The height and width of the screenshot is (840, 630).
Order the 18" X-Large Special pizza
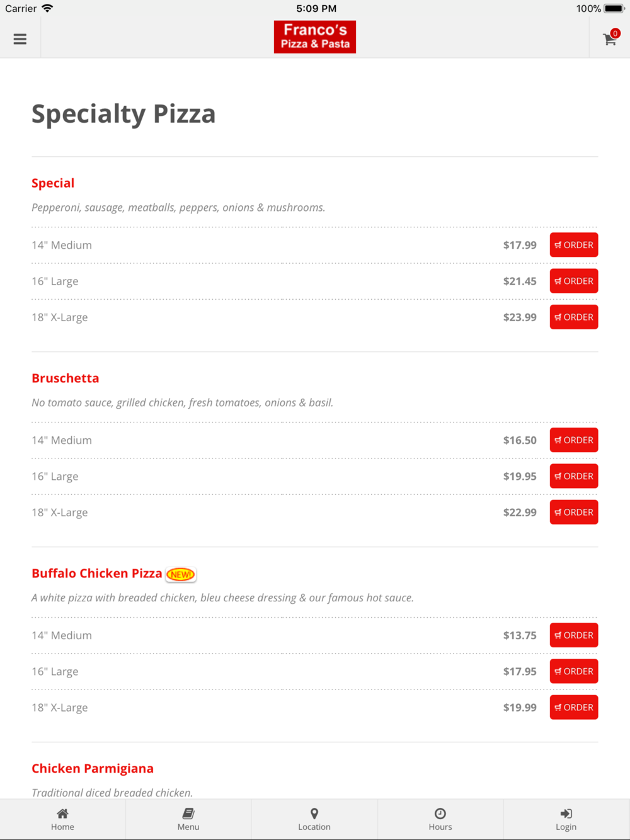[574, 317]
